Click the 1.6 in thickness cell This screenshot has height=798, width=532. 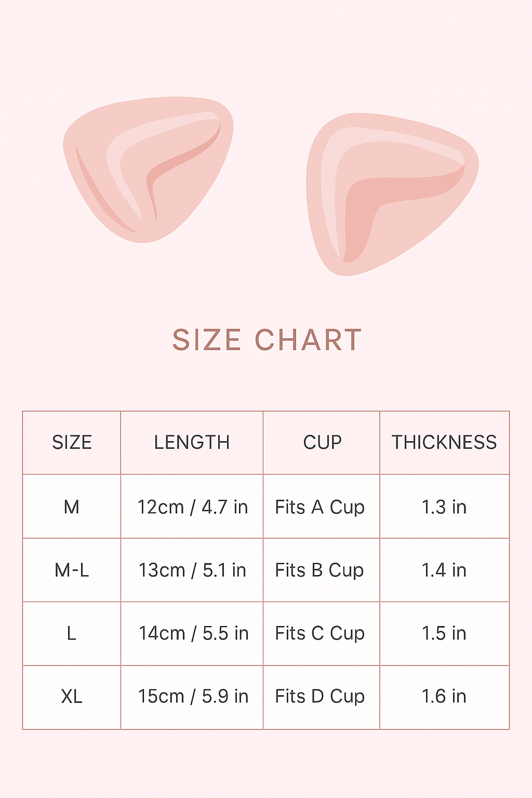[444, 697]
